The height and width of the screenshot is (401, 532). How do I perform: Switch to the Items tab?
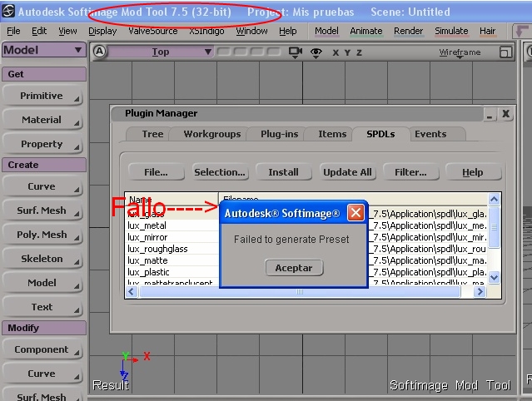point(332,134)
